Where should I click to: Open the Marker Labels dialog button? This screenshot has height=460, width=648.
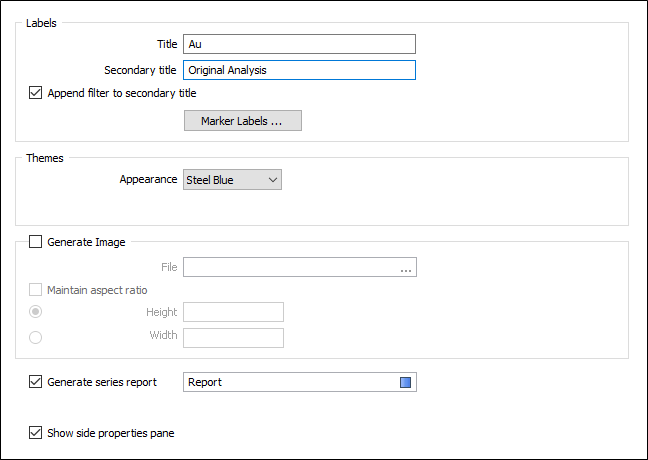(x=243, y=121)
